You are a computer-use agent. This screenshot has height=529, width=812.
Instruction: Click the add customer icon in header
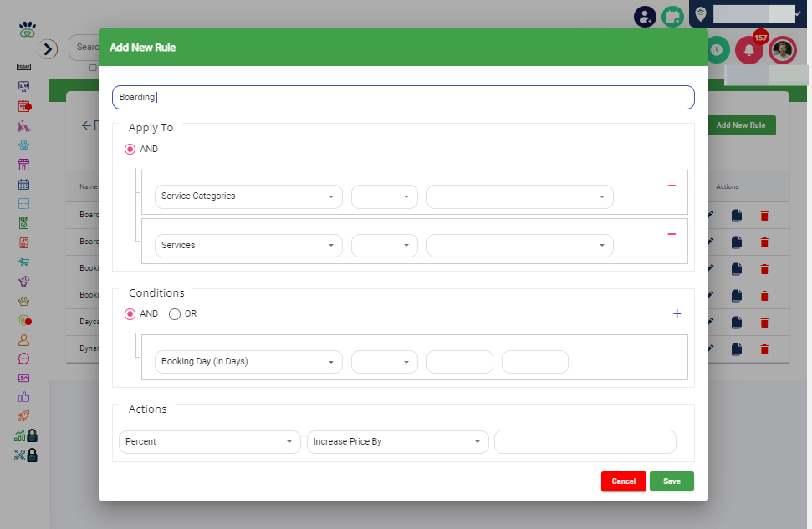[x=646, y=17]
